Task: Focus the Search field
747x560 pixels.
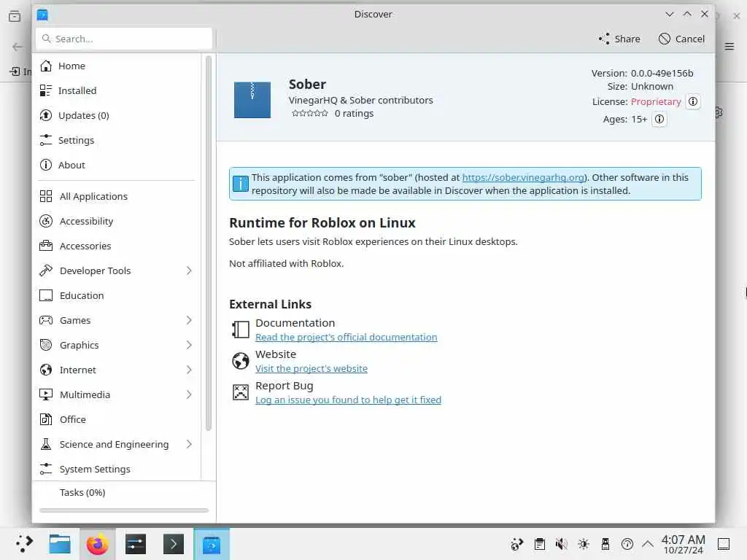Action: (124, 39)
